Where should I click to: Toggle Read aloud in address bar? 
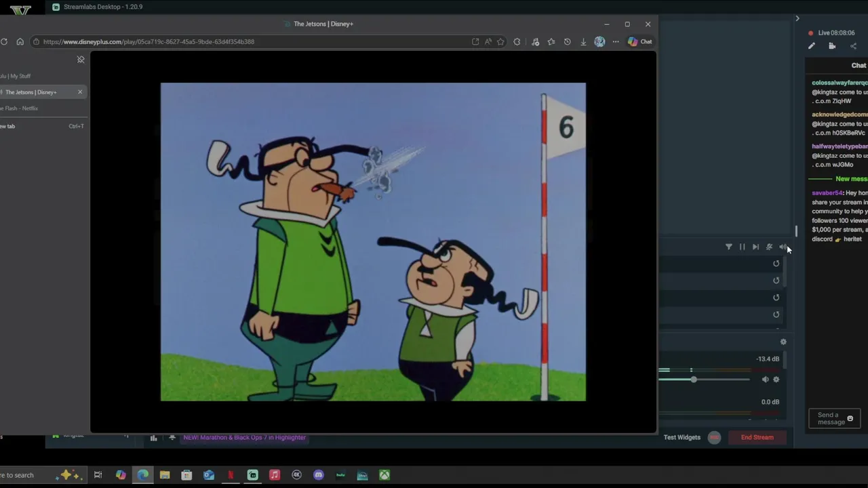(488, 42)
